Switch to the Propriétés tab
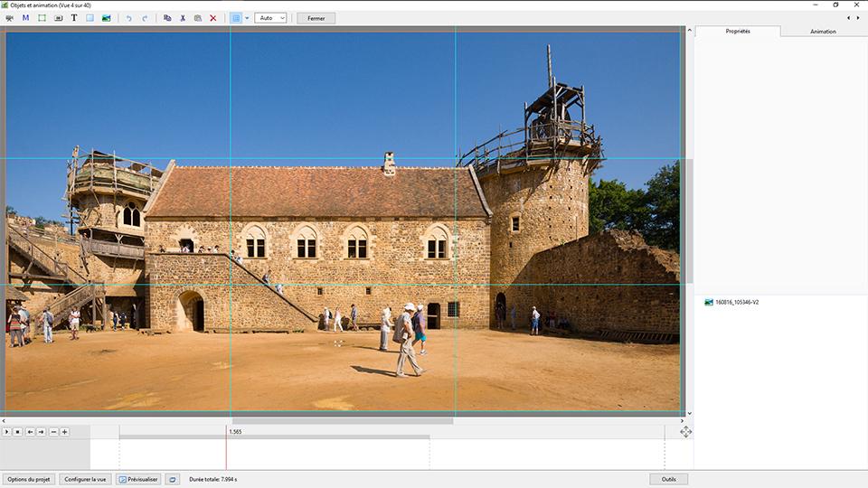The height and width of the screenshot is (488, 868). tap(738, 32)
